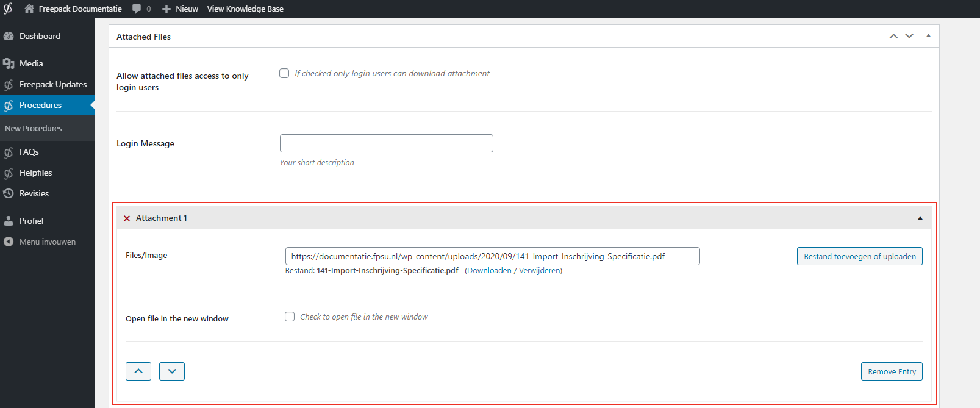
Task: Click the Verwijderen link
Action: 540,271
